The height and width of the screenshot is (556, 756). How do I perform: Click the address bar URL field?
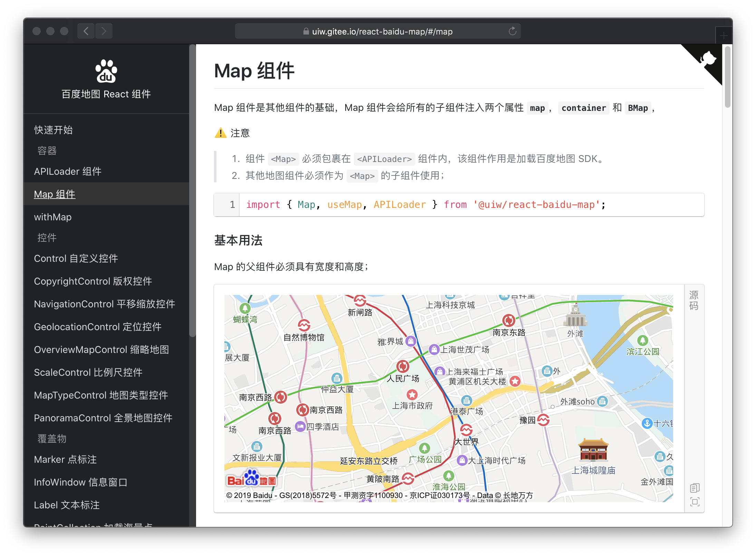378,31
